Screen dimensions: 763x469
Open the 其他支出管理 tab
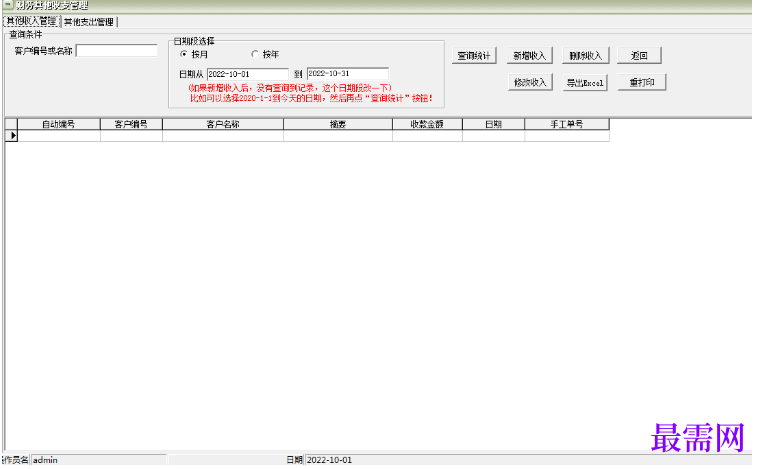coord(89,22)
